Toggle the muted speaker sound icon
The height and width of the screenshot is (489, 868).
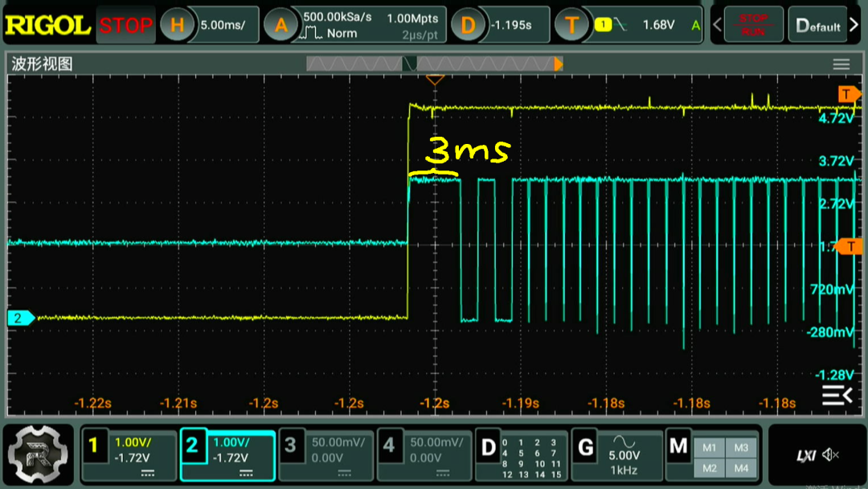[831, 455]
